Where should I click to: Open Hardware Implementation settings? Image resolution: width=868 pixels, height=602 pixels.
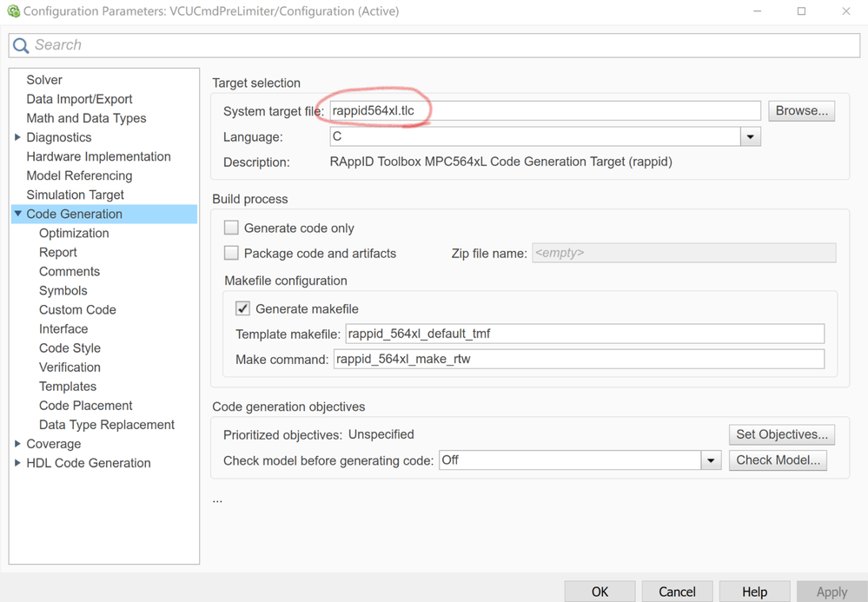point(98,156)
